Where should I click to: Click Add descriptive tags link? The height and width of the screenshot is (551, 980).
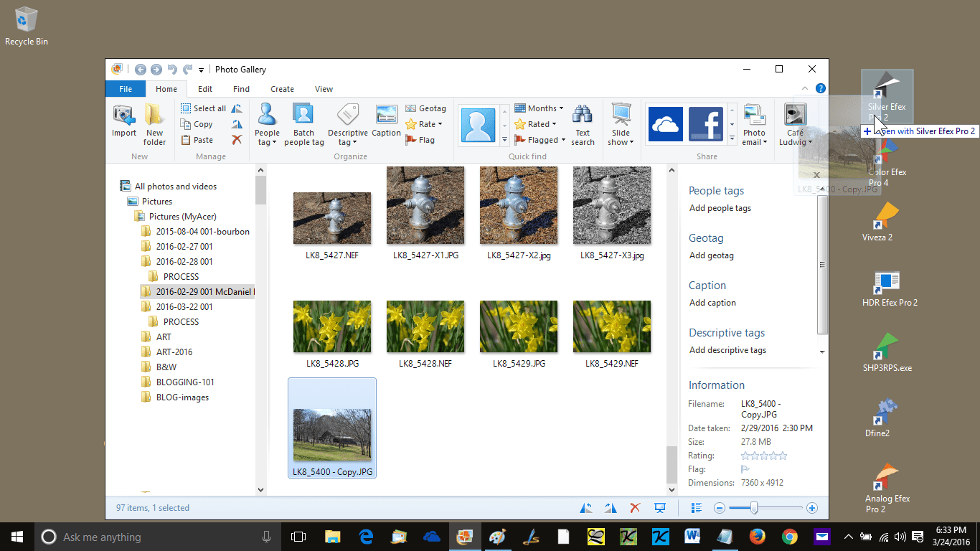tap(727, 350)
